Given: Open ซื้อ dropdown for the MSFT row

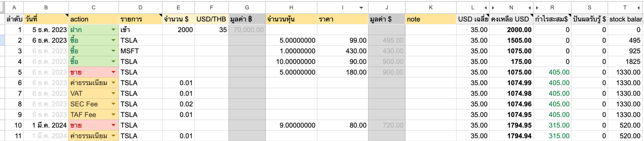Looking at the screenshot, I should 113,51.
